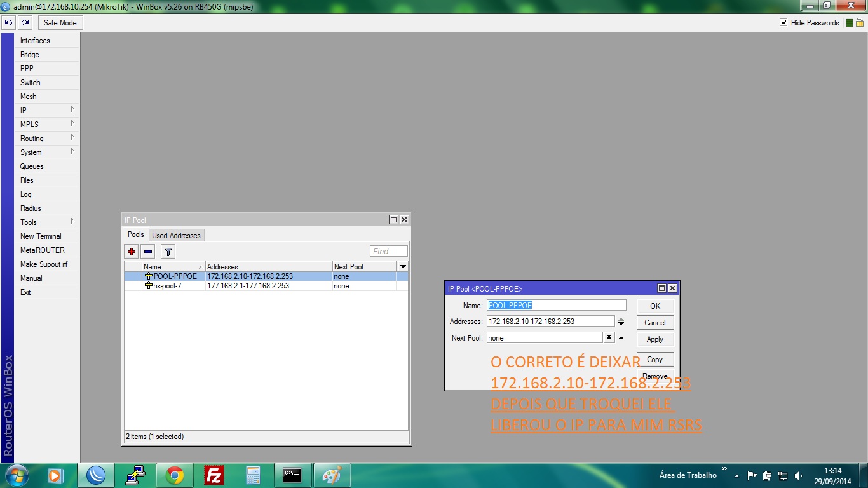Viewport: 868px width, 488px height.
Task: Select the hs-pool-7 row in the pool list
Action: tap(266, 286)
